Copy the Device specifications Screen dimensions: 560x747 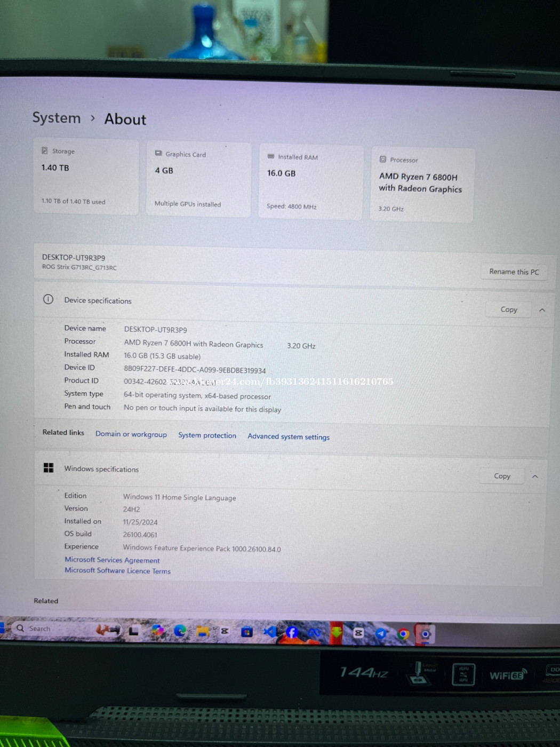coord(509,309)
